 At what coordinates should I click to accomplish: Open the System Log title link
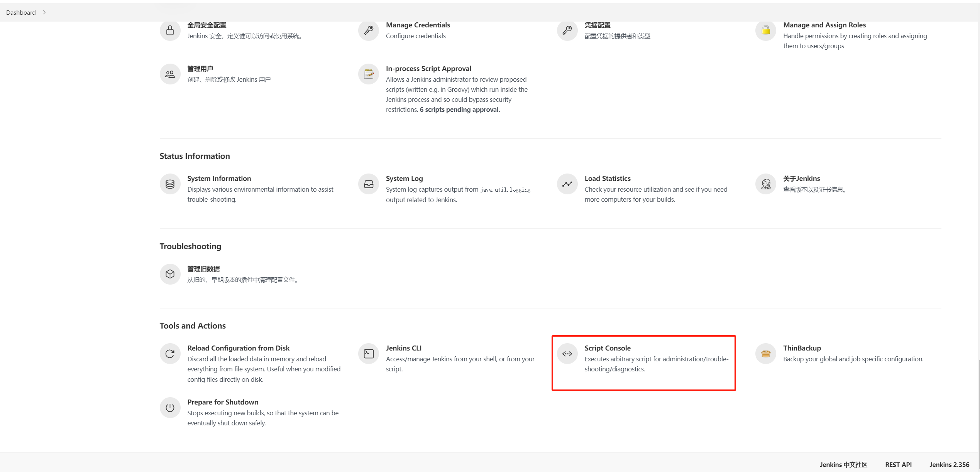coord(405,179)
